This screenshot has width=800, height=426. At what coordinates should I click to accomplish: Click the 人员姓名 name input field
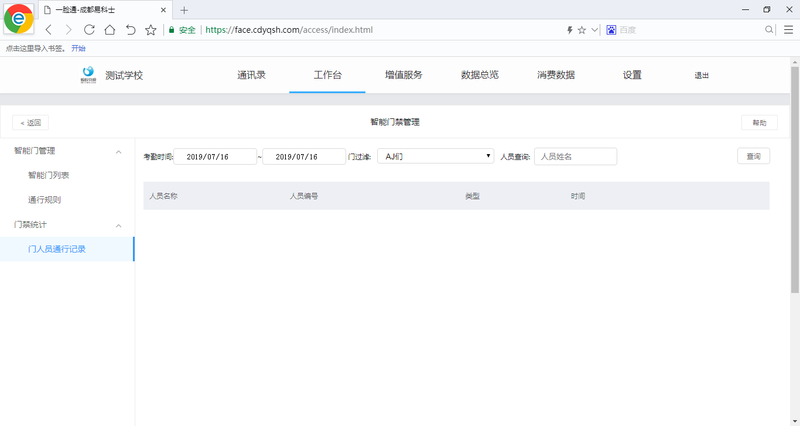tap(575, 157)
